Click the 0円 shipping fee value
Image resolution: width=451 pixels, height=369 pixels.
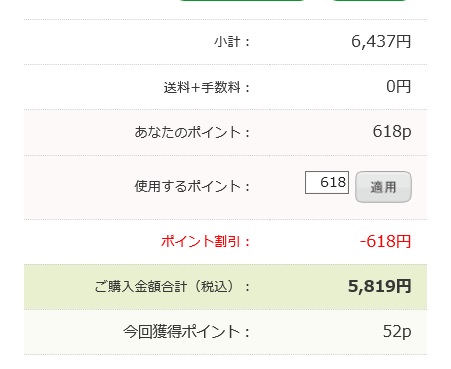[399, 87]
